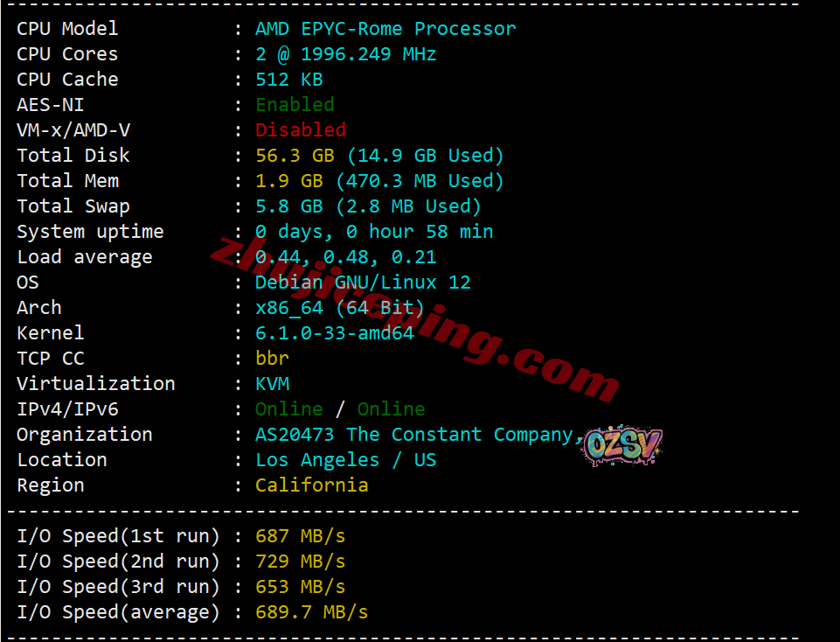Click the Total Swap 5.8 GB value
840x642 pixels.
289,206
